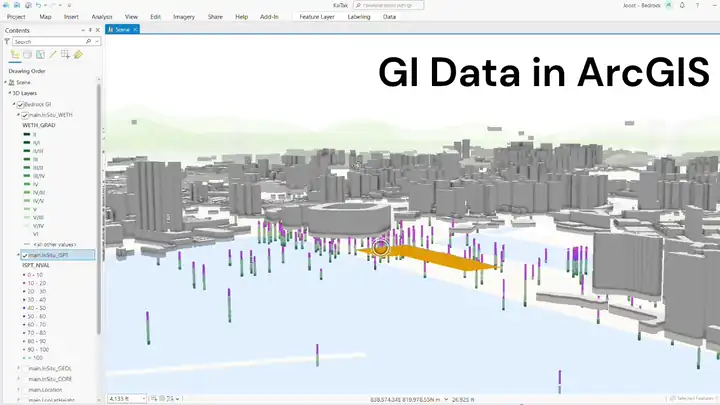
Task: Collapse the Scene node in Contents
Action: click(6, 82)
